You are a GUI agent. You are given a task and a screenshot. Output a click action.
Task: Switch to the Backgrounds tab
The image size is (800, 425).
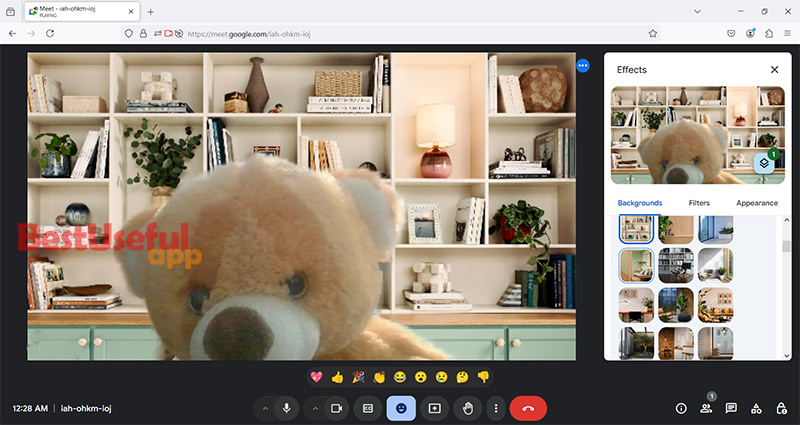[640, 203]
